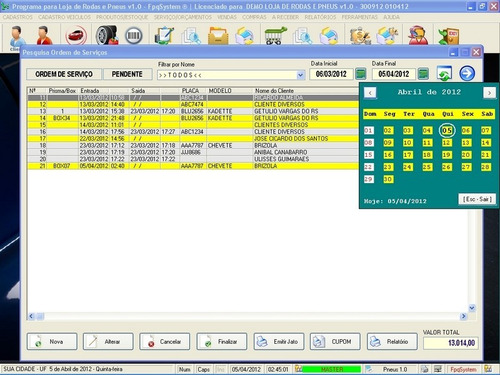The image size is (500, 375).
Task: Click the printer icon in the status bar
Action: [424, 369]
